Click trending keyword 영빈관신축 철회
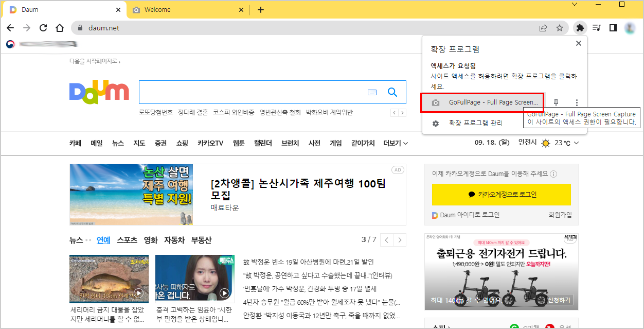Screen dimensions: 644x329 pyautogui.click(x=280, y=112)
